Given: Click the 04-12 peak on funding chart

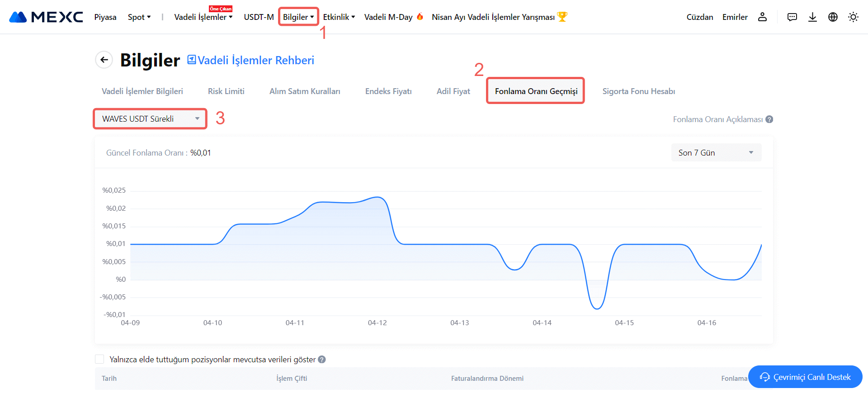Looking at the screenshot, I should pos(378,197).
